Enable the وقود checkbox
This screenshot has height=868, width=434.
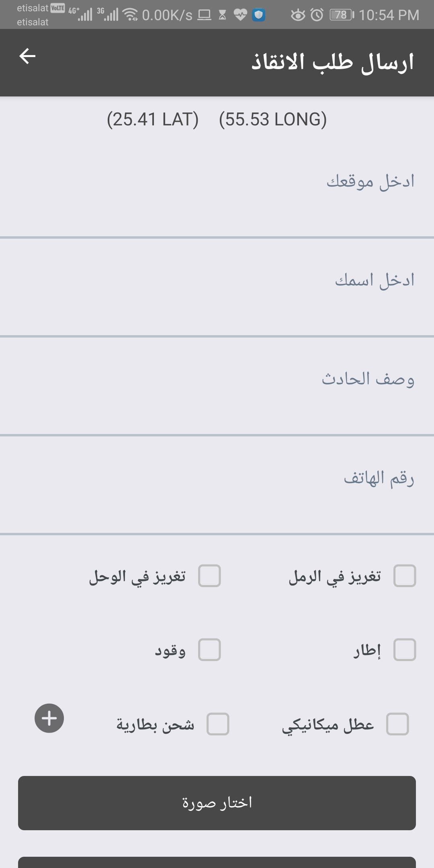pyautogui.click(x=209, y=650)
